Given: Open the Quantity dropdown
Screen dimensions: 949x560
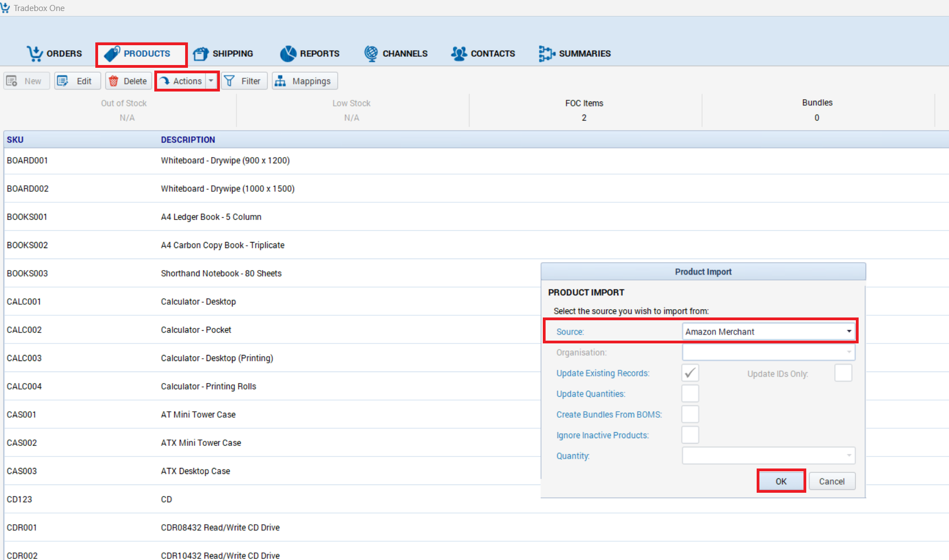Looking at the screenshot, I should (x=768, y=456).
